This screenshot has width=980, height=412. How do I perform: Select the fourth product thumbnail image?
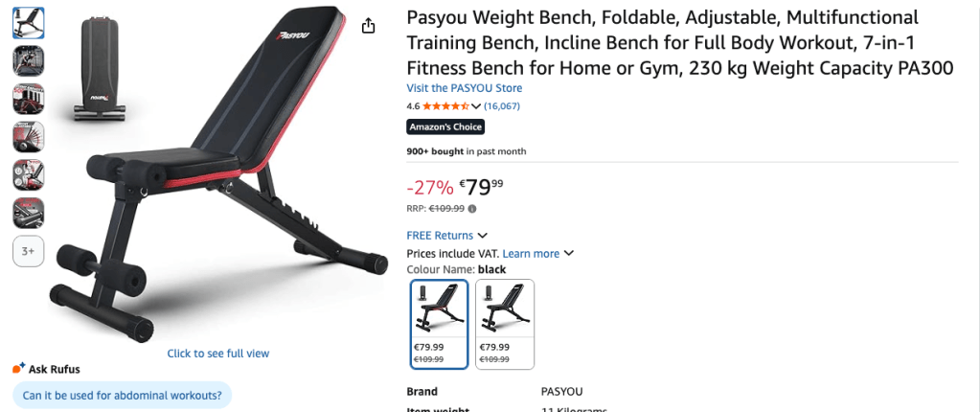pos(29,137)
